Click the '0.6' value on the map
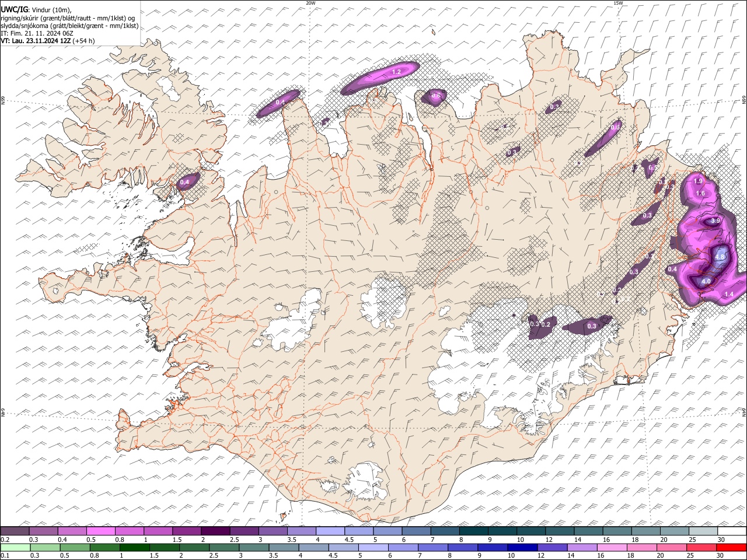The width and height of the screenshot is (747, 560). [616, 127]
